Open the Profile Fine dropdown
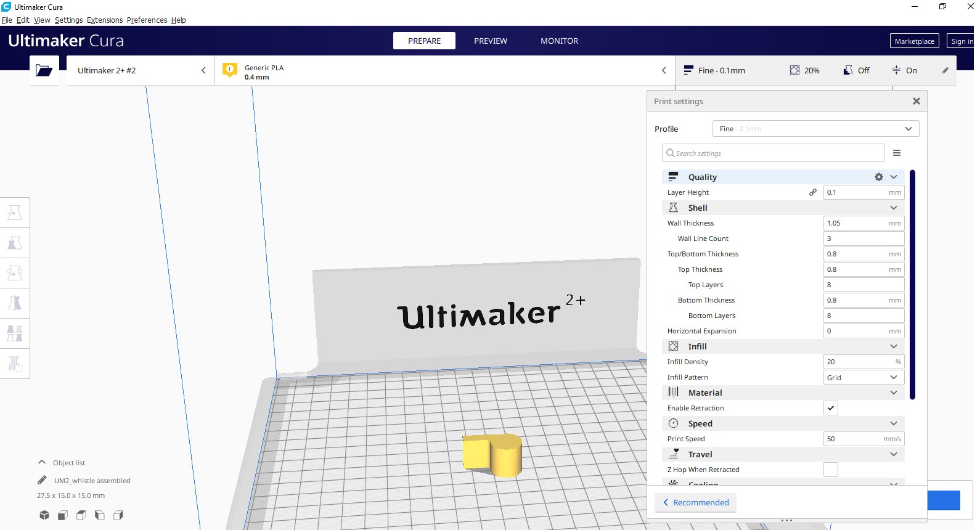The height and width of the screenshot is (530, 980). click(815, 129)
